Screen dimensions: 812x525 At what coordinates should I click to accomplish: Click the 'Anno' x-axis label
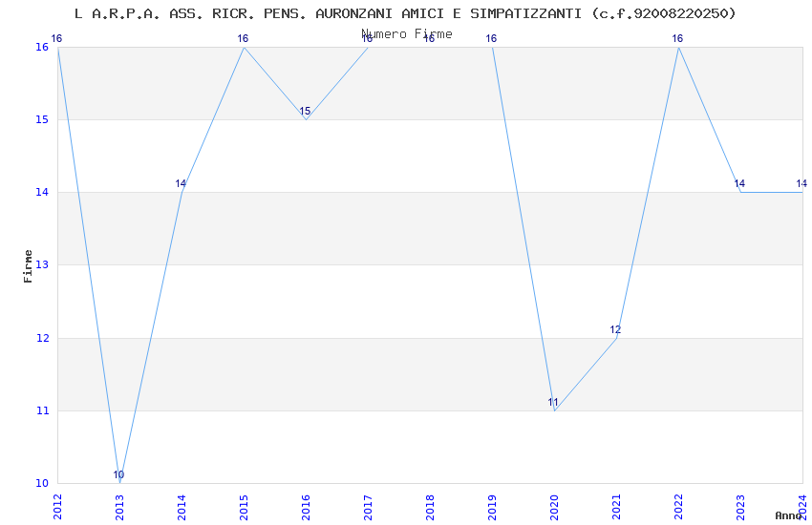click(x=788, y=515)
